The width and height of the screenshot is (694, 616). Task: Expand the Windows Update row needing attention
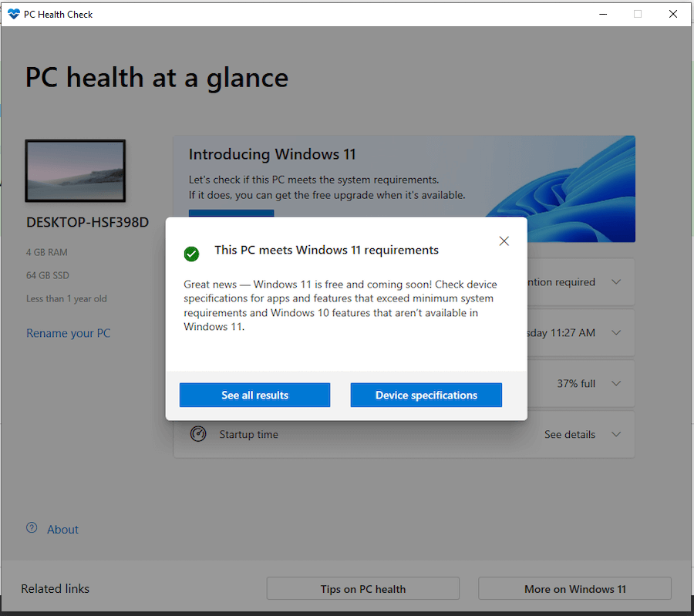tap(615, 281)
